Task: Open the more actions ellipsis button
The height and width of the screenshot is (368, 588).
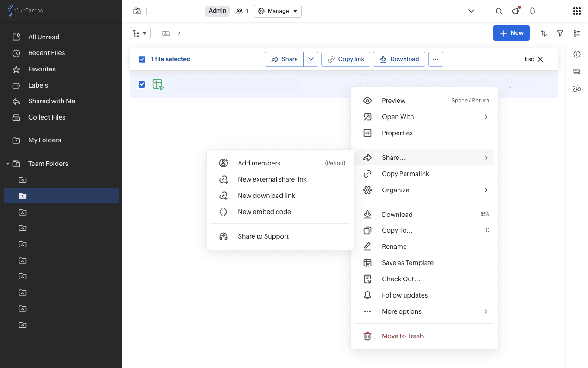Action: pyautogui.click(x=436, y=59)
